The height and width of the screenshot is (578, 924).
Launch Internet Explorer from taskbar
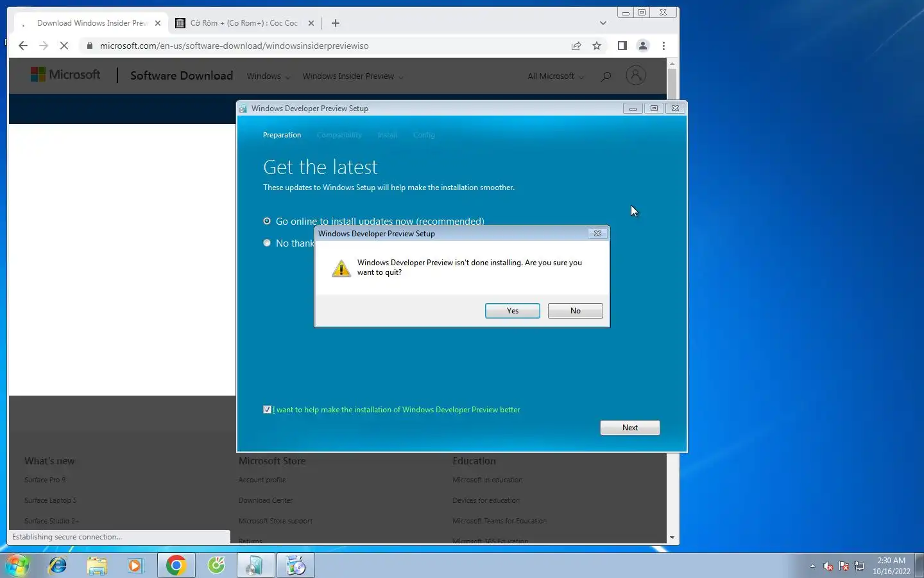(58, 565)
